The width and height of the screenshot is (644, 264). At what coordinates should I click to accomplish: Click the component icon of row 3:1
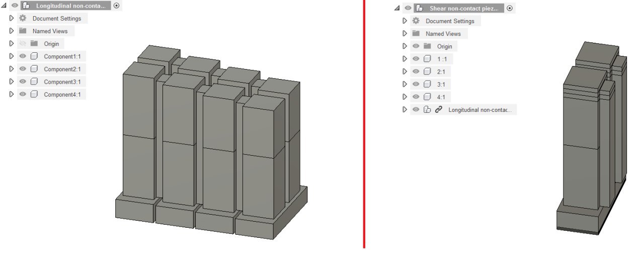427,84
